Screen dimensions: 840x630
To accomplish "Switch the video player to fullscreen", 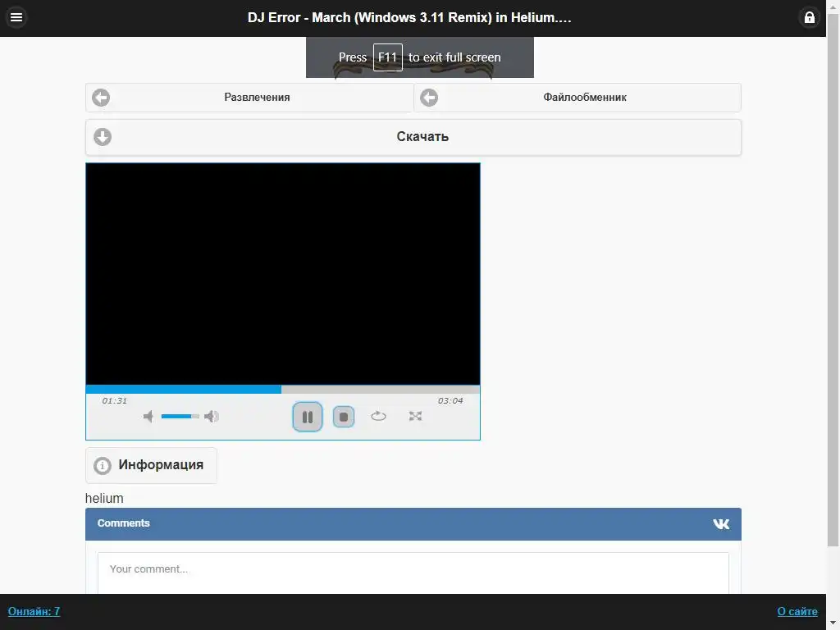I will point(415,416).
